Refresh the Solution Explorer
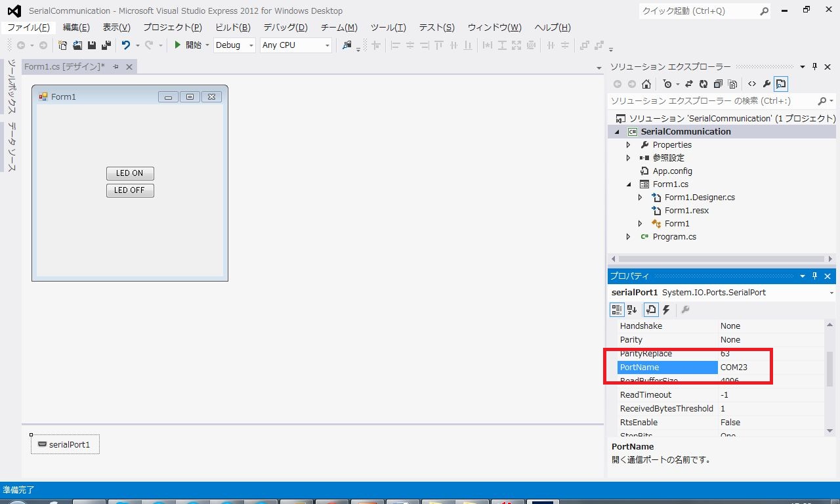 (x=703, y=84)
